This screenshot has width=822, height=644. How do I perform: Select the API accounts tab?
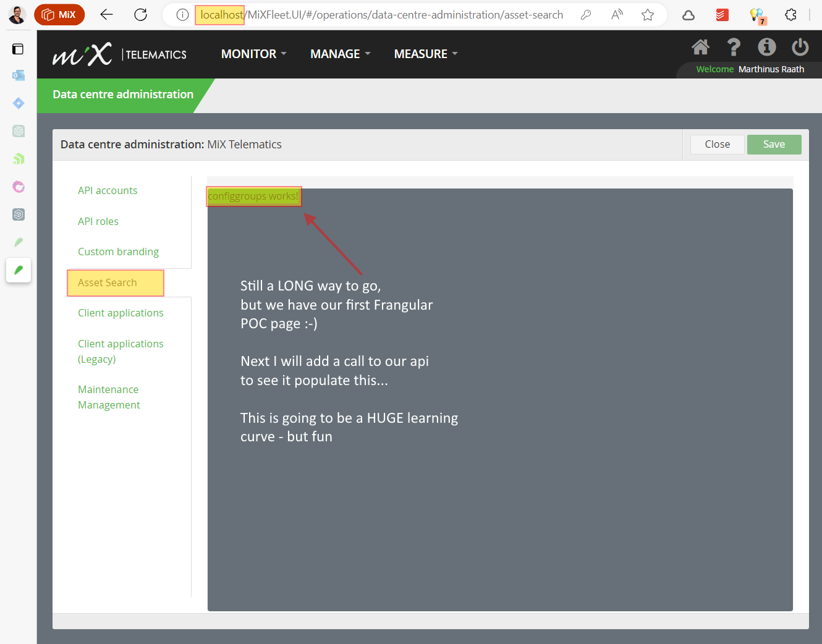[108, 190]
